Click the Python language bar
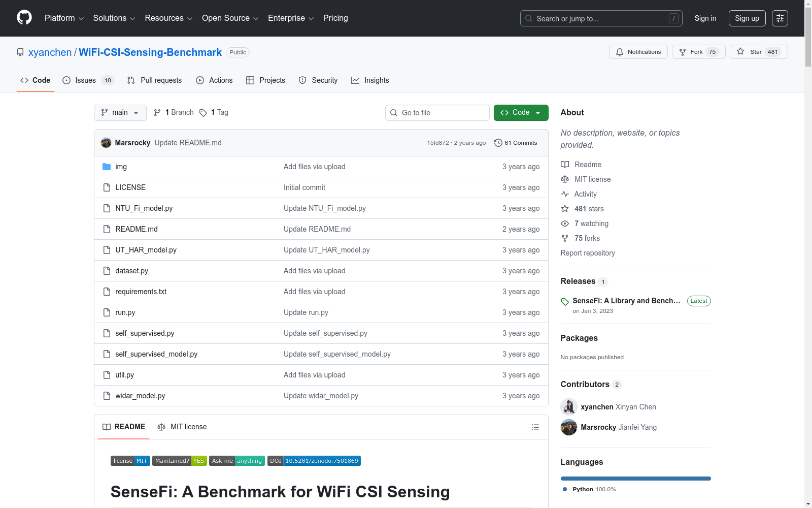The height and width of the screenshot is (508, 812). 636,479
